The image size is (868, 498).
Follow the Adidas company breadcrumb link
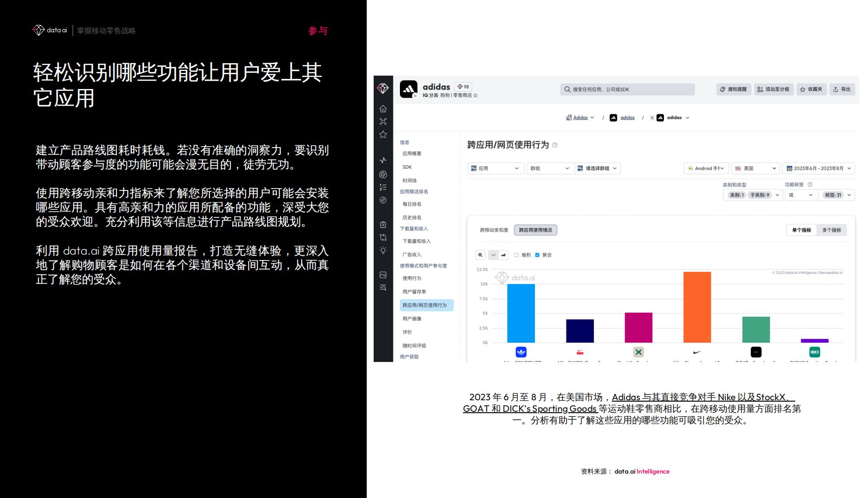(x=580, y=118)
